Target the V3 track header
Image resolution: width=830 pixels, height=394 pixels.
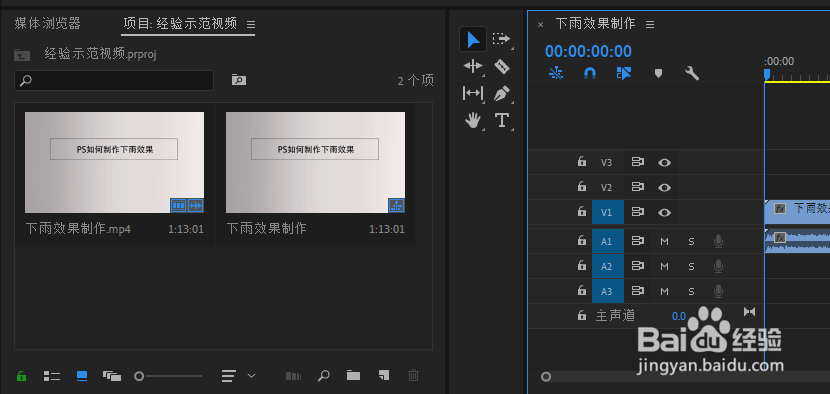[x=607, y=163]
